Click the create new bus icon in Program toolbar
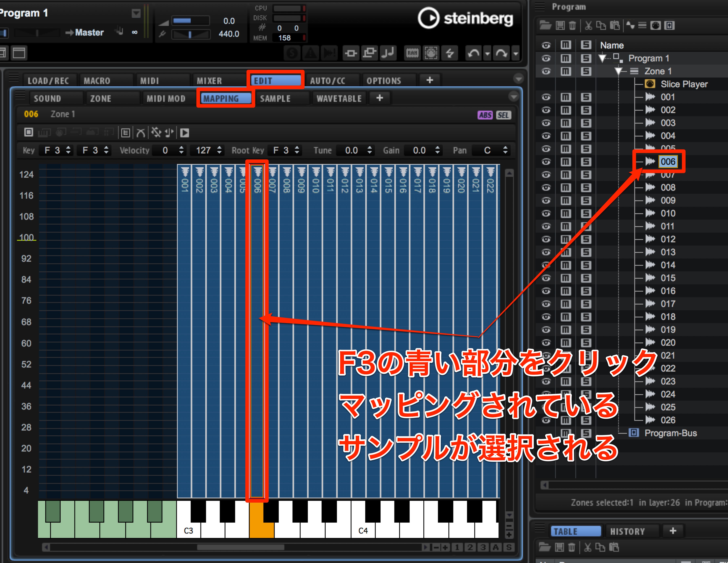 pos(669,25)
